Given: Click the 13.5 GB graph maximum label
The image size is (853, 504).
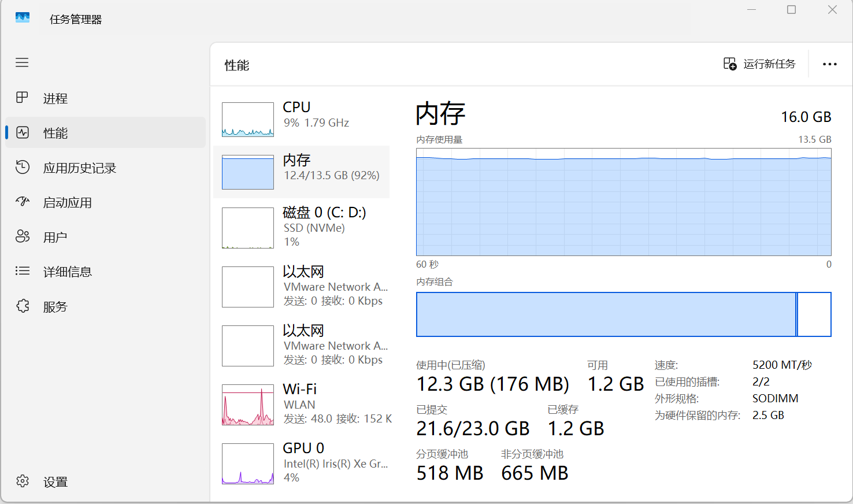Looking at the screenshot, I should point(815,139).
